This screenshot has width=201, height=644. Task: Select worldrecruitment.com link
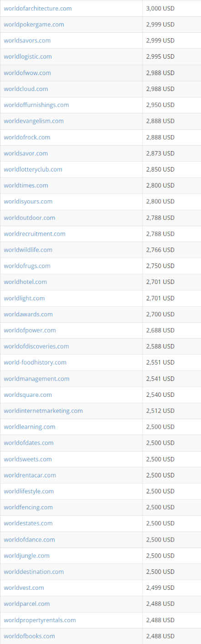point(35,233)
